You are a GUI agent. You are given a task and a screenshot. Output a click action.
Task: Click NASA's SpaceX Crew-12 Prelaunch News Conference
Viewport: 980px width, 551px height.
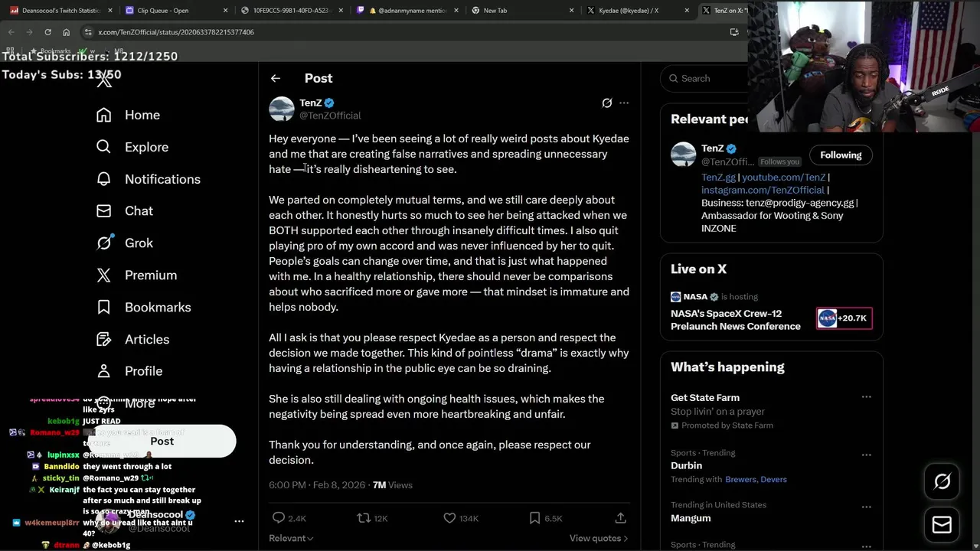pyautogui.click(x=736, y=320)
